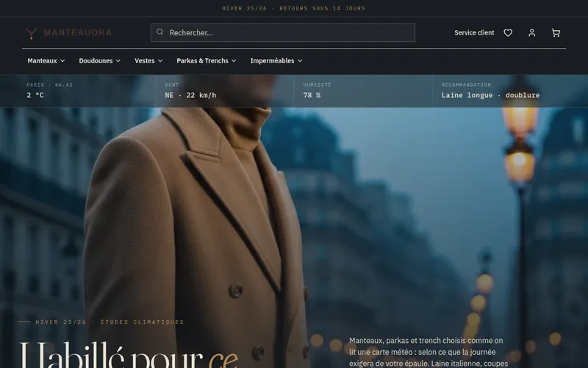Image resolution: width=588 pixels, height=368 pixels.
Task: Click the Hiver 25/26 returns banner
Action: click(293, 8)
